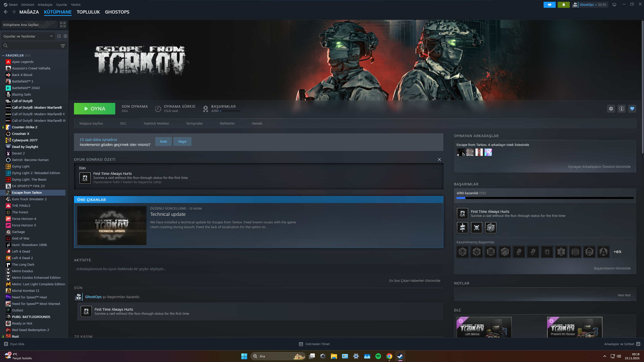
Task: Open Topluluk Merkezi link
Action: (156, 123)
